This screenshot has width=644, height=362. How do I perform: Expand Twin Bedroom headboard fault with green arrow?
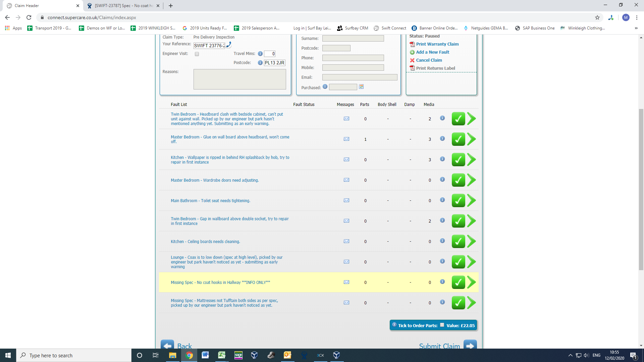[x=472, y=119]
